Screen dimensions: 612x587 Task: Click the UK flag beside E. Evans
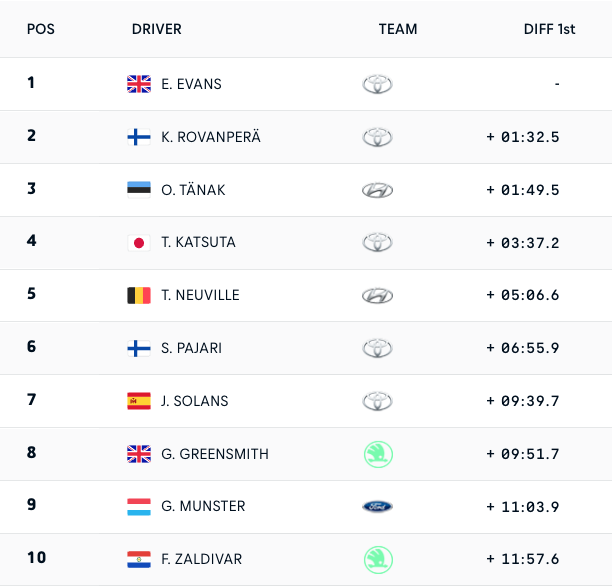(139, 84)
